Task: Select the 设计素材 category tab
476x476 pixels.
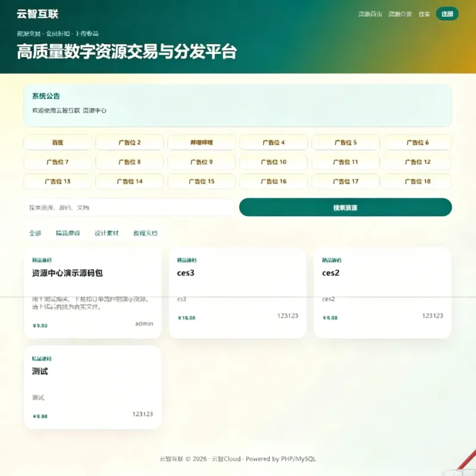Action: pos(107,233)
